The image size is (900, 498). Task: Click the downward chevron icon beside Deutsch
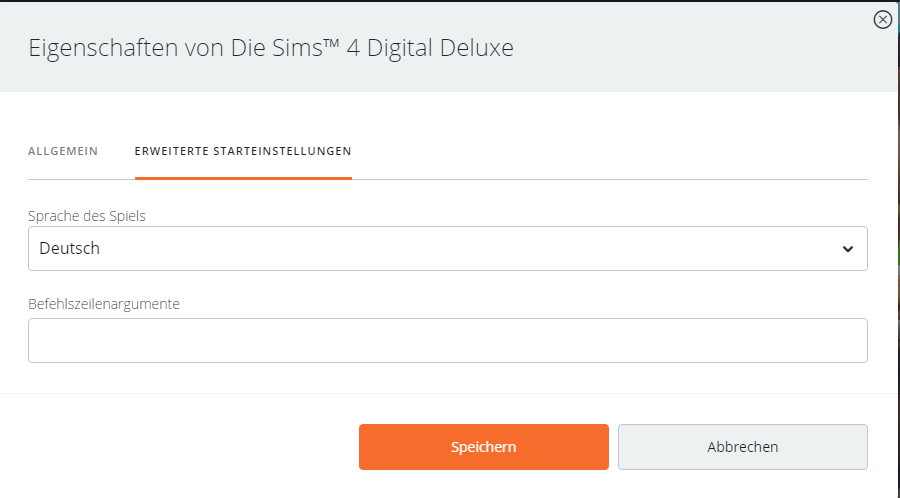point(848,249)
